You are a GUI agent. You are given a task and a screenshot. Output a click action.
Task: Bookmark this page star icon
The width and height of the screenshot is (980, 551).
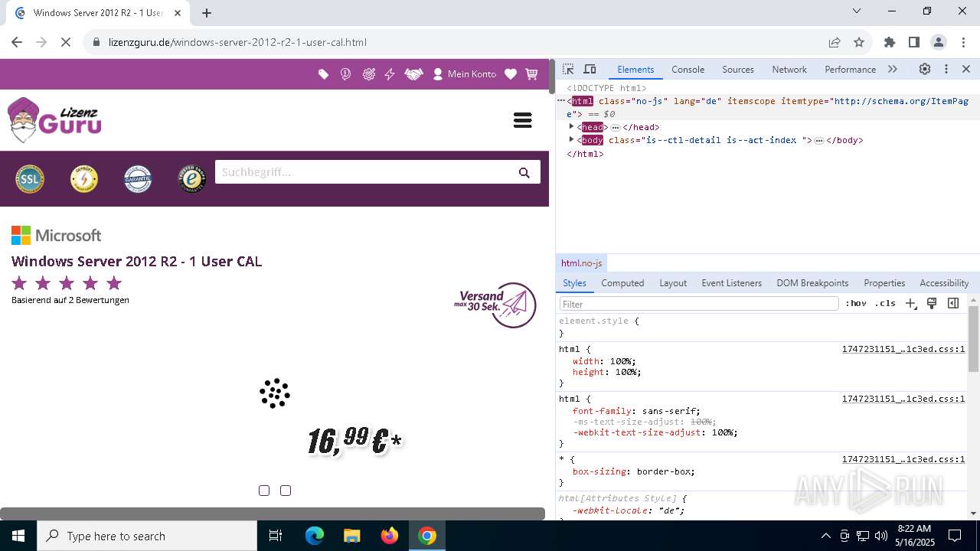coord(859,42)
